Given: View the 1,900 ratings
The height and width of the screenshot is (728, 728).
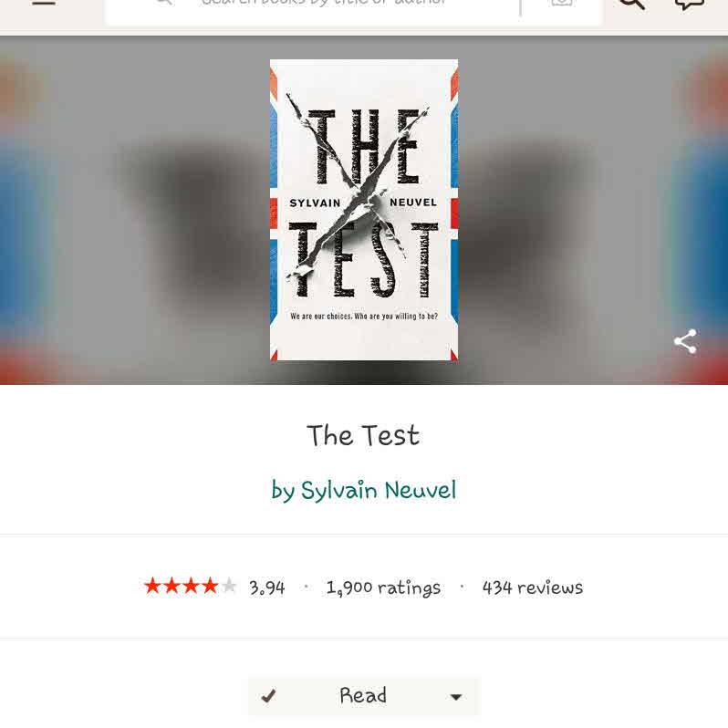Looking at the screenshot, I should 383,588.
